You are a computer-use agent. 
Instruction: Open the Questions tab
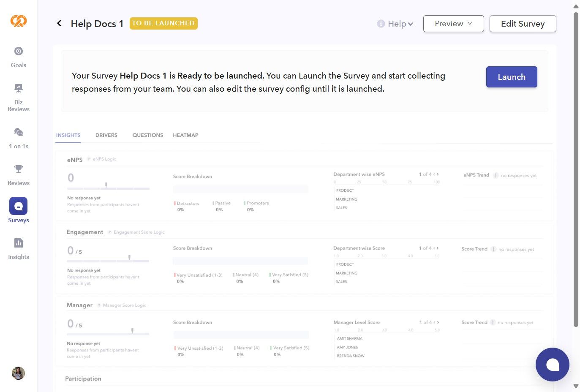click(x=148, y=135)
